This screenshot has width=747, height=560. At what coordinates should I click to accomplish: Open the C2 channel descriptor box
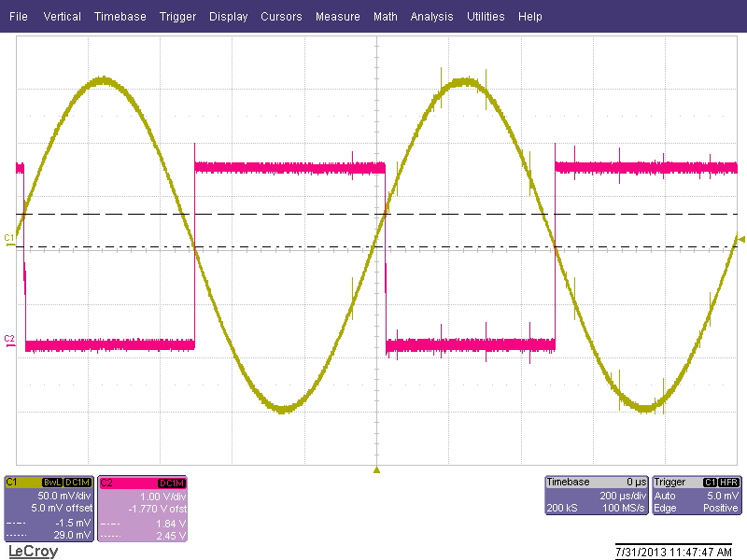pyautogui.click(x=143, y=509)
